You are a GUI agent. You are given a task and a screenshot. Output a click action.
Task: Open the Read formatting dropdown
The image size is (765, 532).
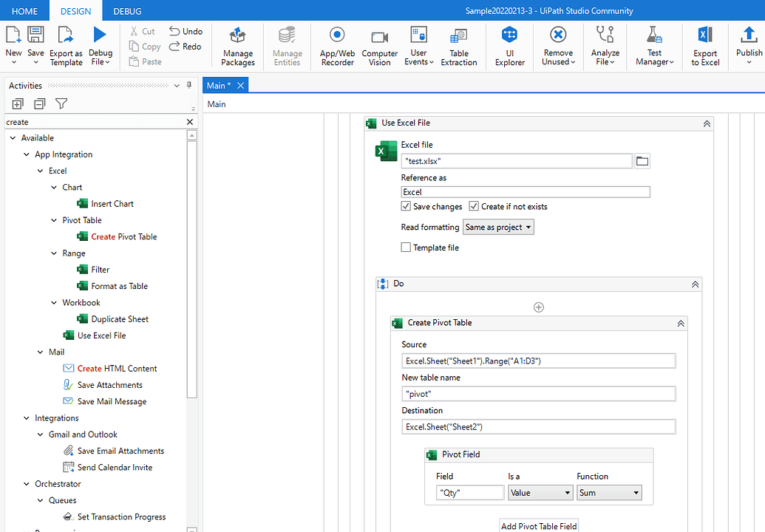(x=498, y=227)
